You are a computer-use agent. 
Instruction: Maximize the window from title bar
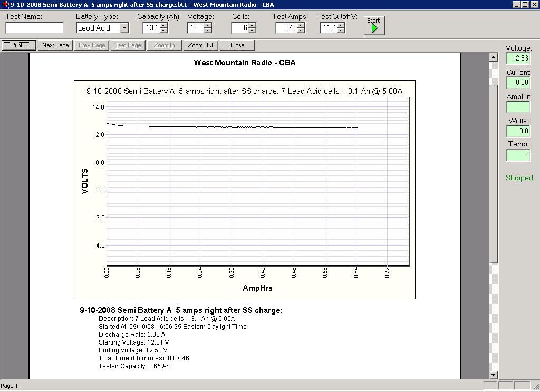(525, 4)
